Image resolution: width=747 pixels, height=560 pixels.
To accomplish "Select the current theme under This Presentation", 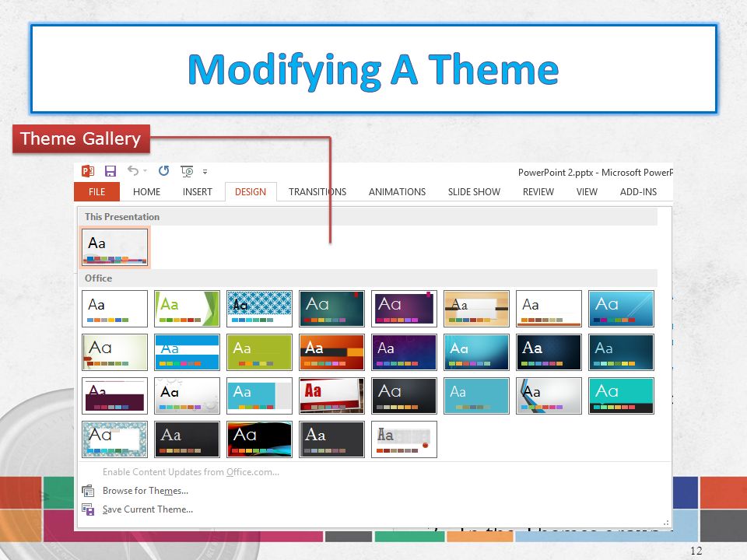I will point(115,247).
